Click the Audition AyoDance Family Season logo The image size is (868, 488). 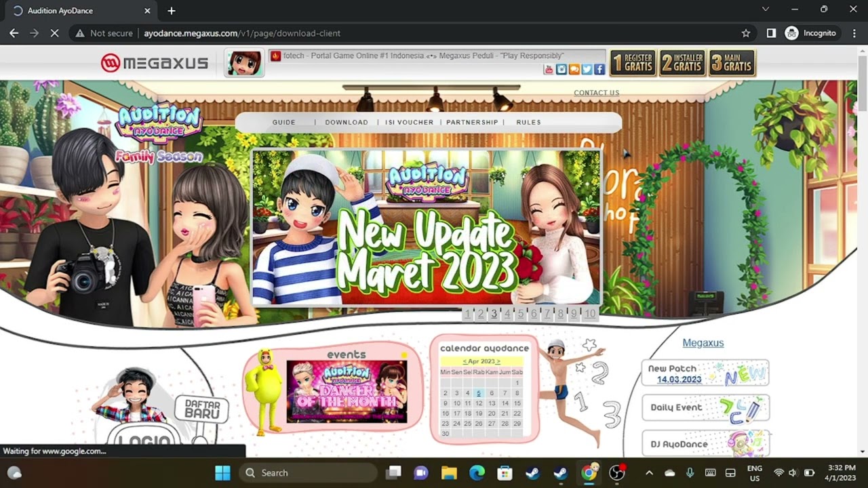pyautogui.click(x=159, y=134)
